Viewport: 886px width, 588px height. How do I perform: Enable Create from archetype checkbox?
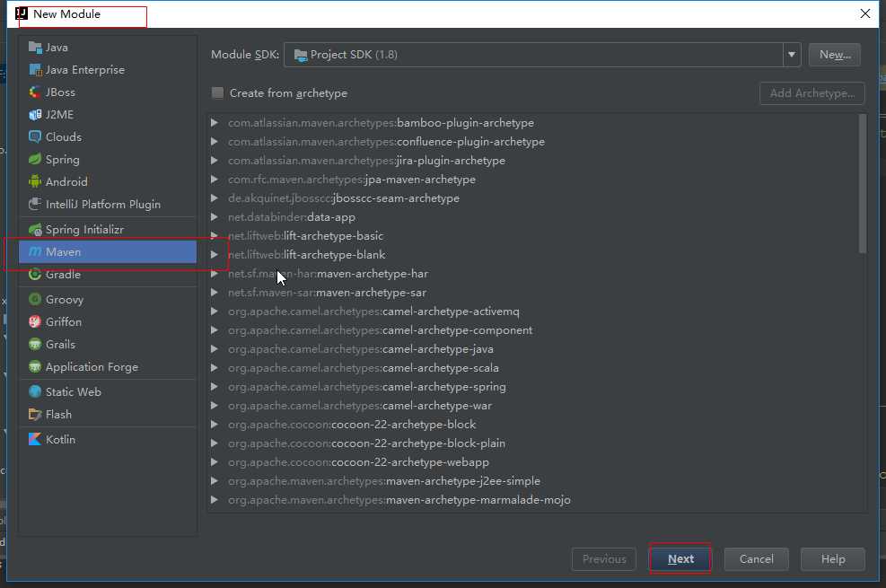point(217,93)
